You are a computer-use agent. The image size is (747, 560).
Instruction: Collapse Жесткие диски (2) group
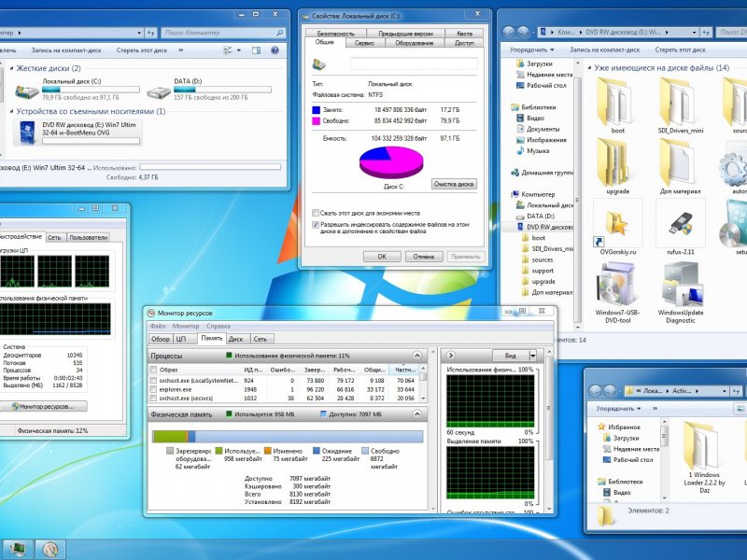11,68
